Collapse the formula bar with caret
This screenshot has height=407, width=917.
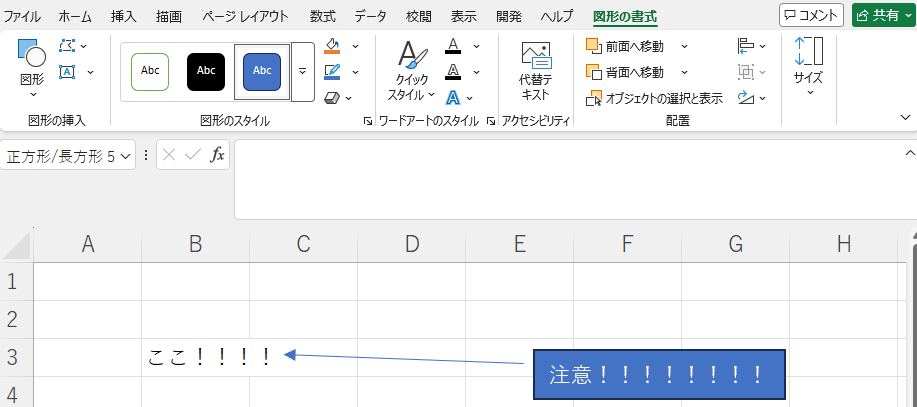click(x=909, y=153)
